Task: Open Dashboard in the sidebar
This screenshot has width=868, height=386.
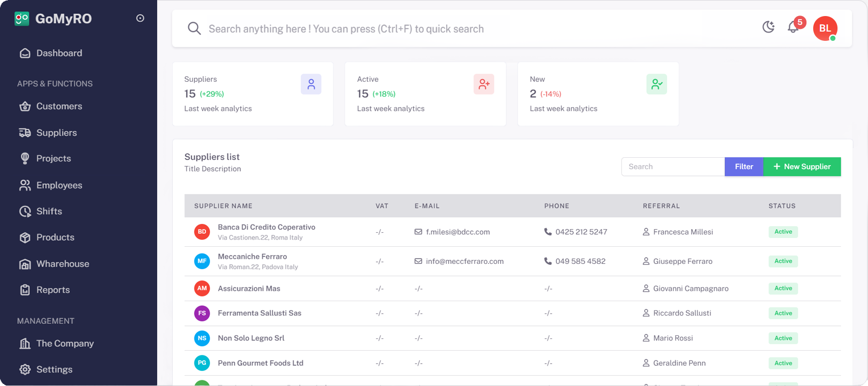Action: click(59, 53)
